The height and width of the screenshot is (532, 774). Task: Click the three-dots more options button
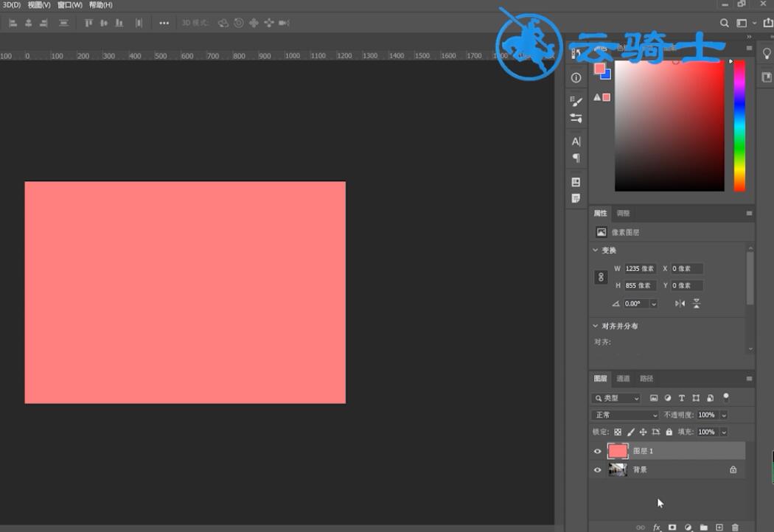[x=164, y=23]
